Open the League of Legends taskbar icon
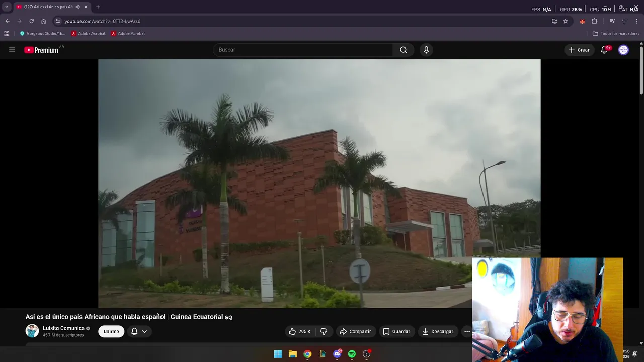Viewport: 644px width, 362px height. 322,354
